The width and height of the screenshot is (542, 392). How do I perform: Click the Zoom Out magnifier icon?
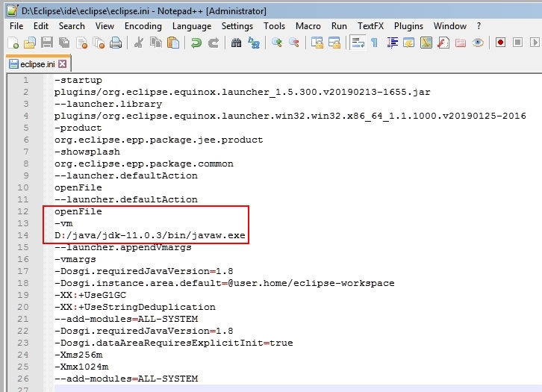pyautogui.click(x=294, y=43)
